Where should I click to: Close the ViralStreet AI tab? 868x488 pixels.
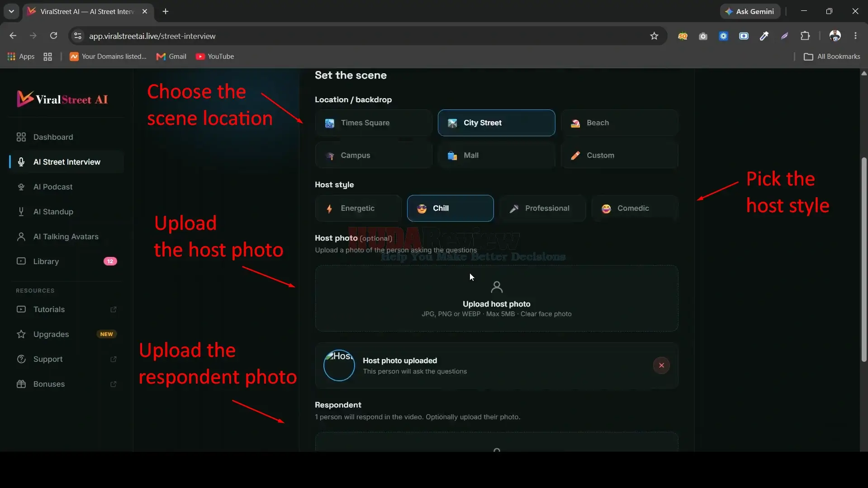(145, 11)
